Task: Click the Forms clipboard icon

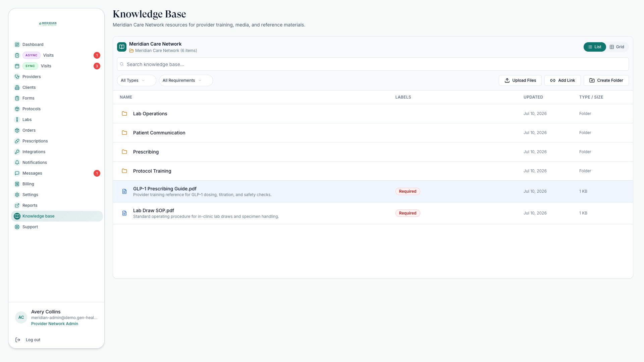Action: coord(17,98)
